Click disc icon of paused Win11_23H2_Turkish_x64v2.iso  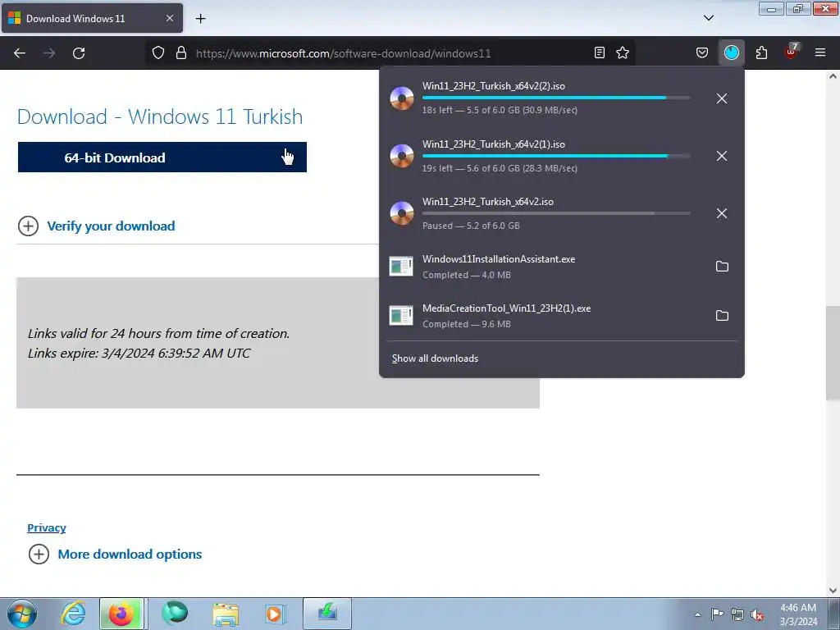[401, 213]
